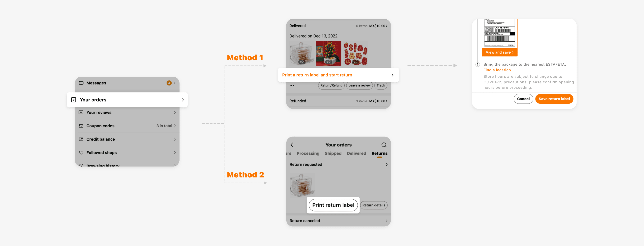The width and height of the screenshot is (644, 246).
Task: Click the Coupon codes ticket icon
Action: [81, 126]
